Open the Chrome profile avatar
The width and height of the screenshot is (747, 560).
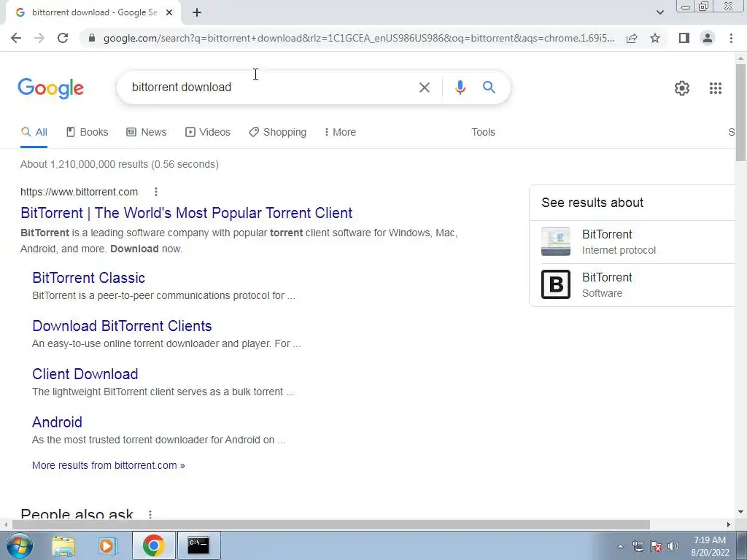[708, 38]
